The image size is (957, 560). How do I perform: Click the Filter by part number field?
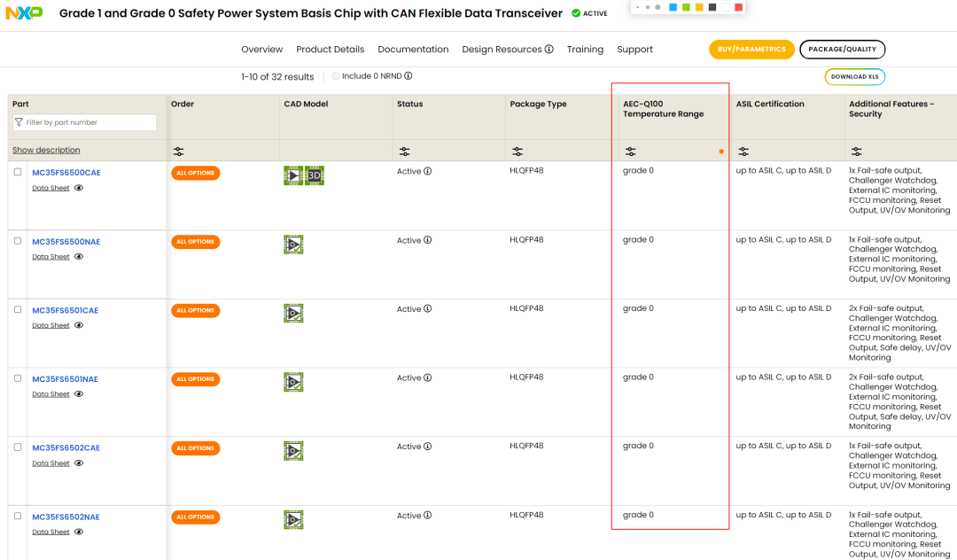[x=84, y=122]
